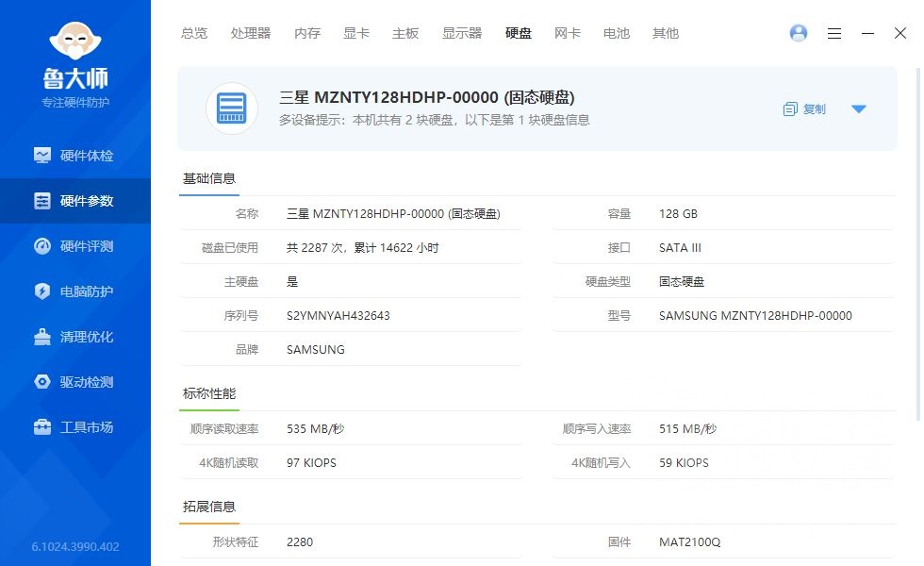
Task: Switch to the 其他 tab
Action: coord(666,33)
